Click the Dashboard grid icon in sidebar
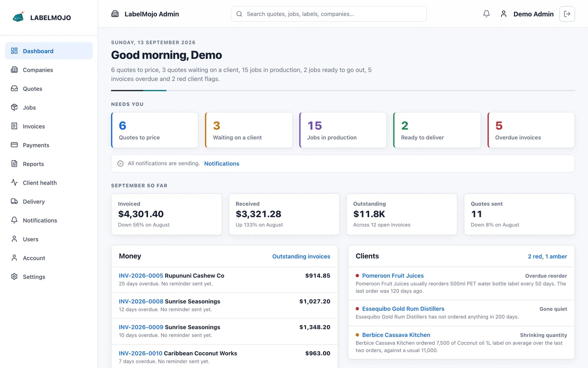This screenshot has height=368, width=588. click(x=14, y=51)
